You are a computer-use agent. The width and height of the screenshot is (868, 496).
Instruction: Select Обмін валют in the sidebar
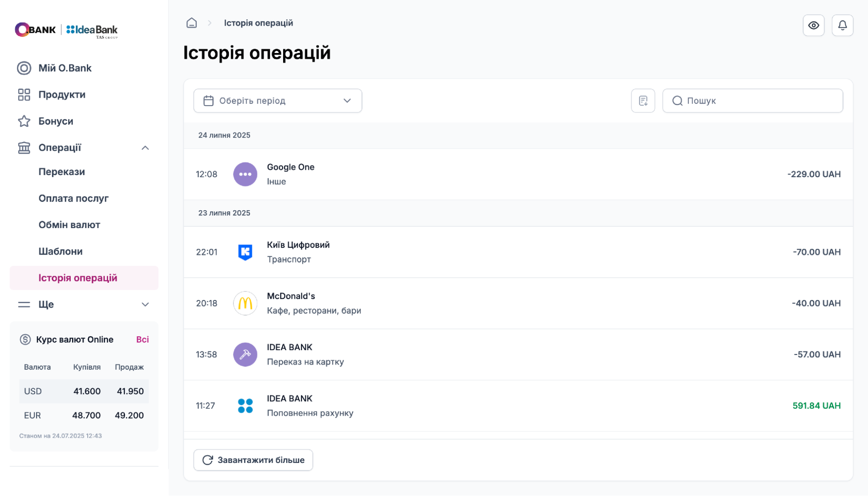tap(69, 225)
